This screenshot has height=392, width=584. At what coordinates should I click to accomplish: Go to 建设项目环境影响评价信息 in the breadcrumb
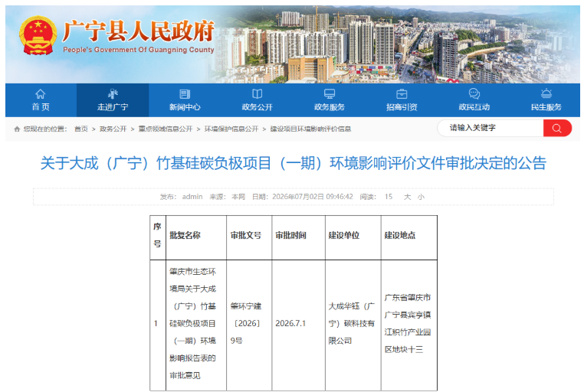pyautogui.click(x=310, y=129)
